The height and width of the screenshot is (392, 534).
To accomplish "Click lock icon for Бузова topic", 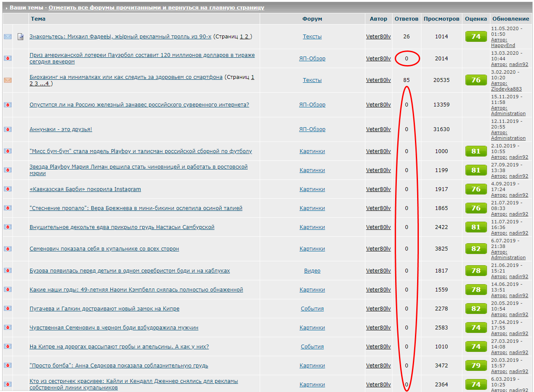I will (8, 270).
